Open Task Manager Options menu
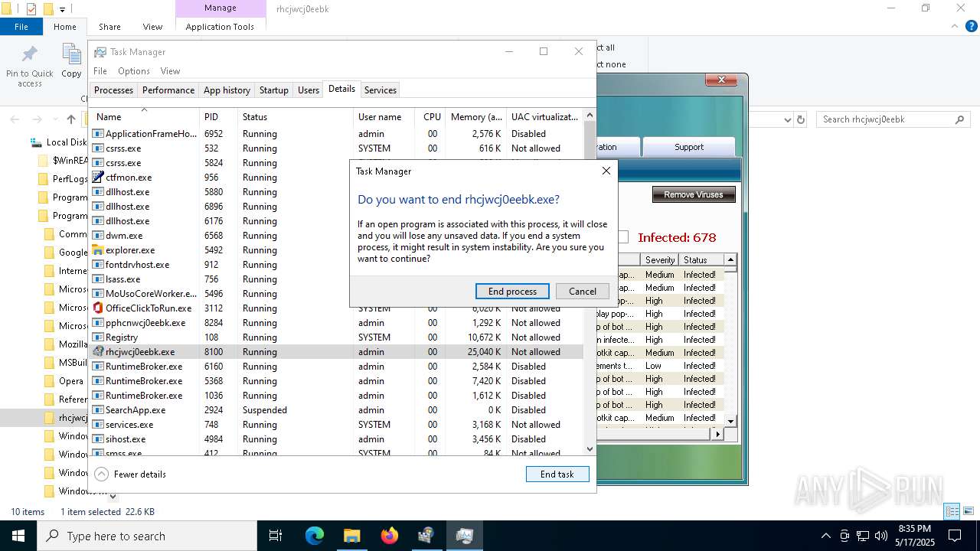Screen dimensions: 980x551 tap(134, 71)
